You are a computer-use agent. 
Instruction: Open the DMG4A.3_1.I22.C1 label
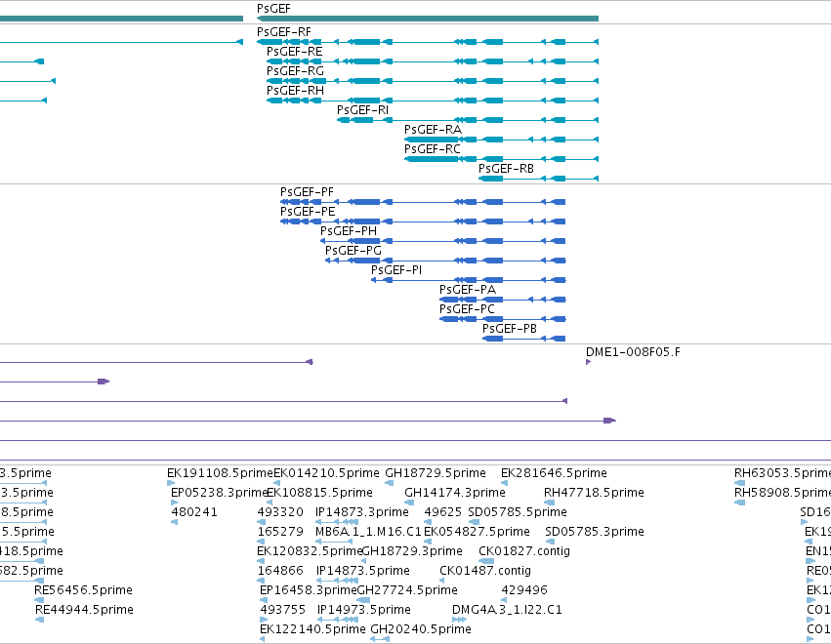click(507, 610)
